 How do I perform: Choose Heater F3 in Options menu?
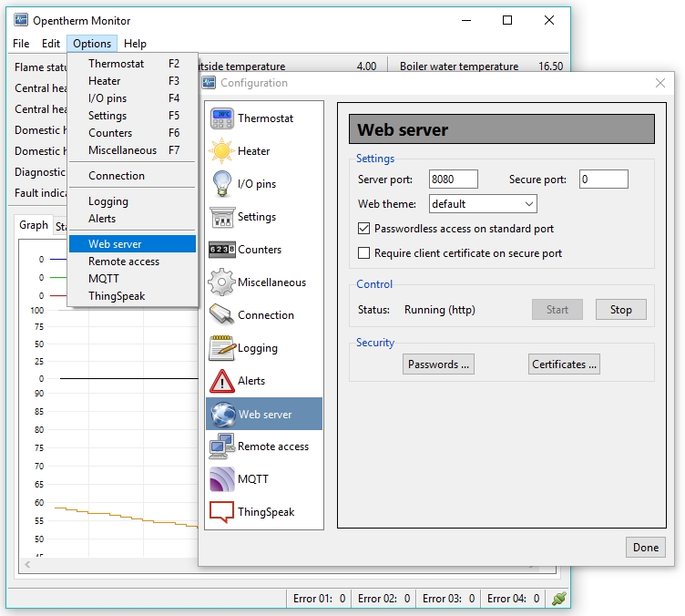[x=132, y=81]
